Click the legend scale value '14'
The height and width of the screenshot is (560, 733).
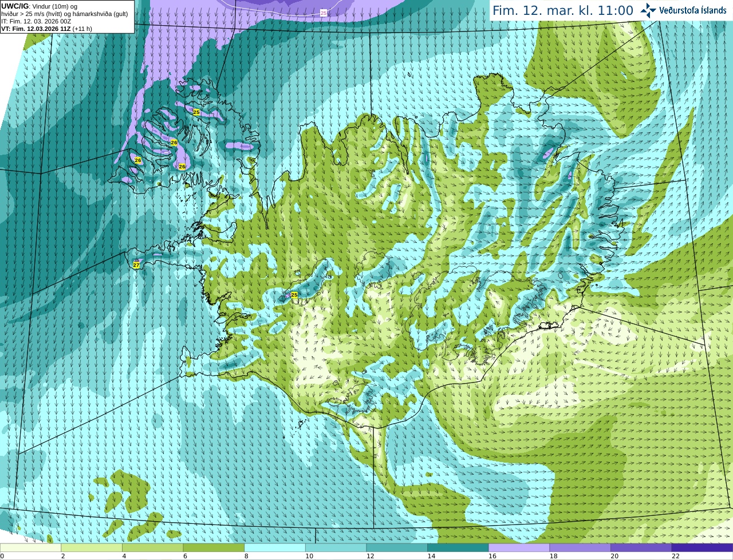(431, 556)
